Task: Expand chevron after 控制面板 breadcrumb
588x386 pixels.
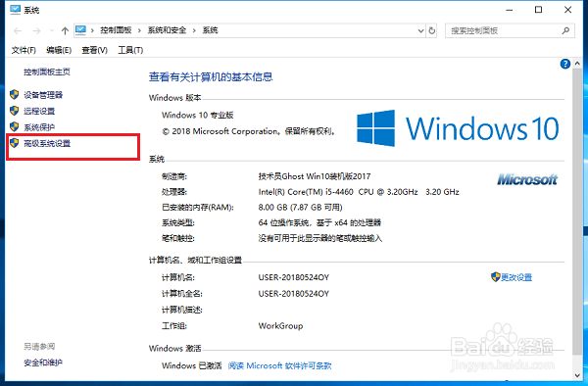Action: (139, 30)
